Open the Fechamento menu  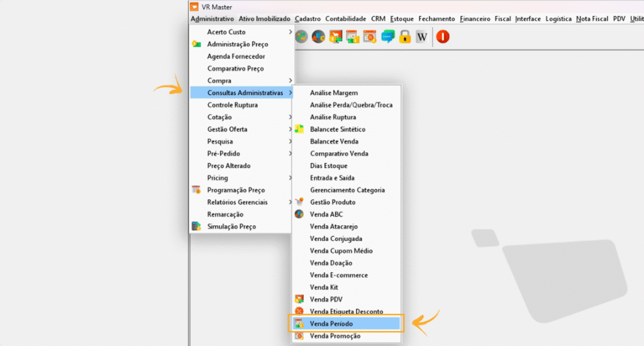tap(436, 19)
